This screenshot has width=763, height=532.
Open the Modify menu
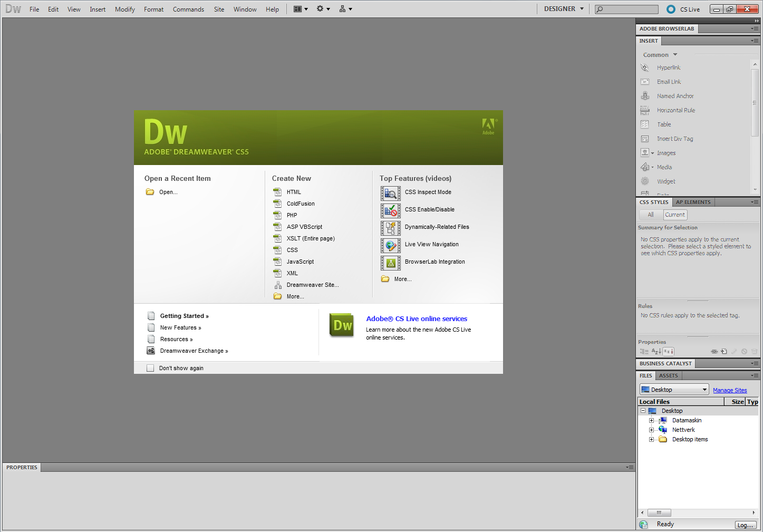click(125, 9)
